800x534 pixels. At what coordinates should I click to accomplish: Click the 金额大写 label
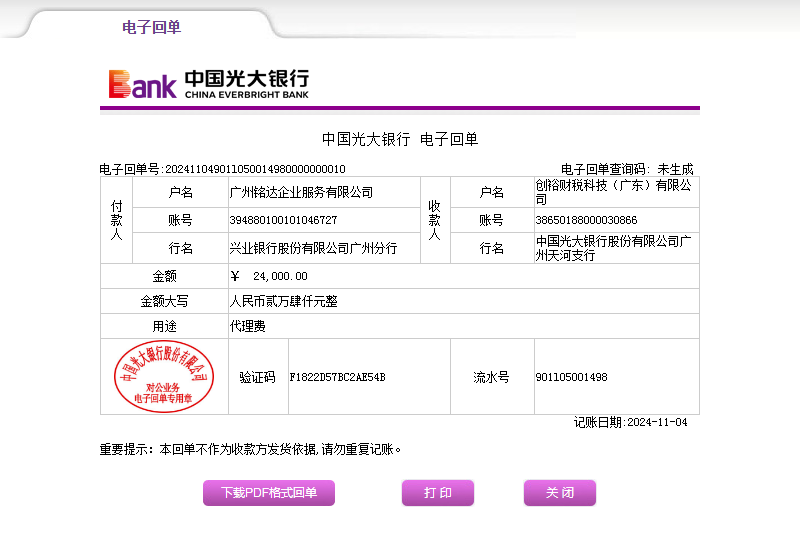click(x=164, y=301)
